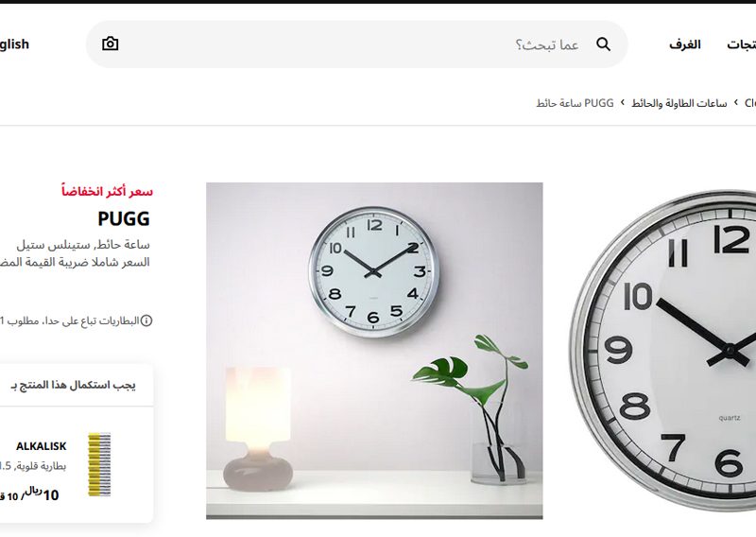Click the سعر أكثر انخفاضاً red label
The width and height of the screenshot is (756, 537).
[107, 192]
